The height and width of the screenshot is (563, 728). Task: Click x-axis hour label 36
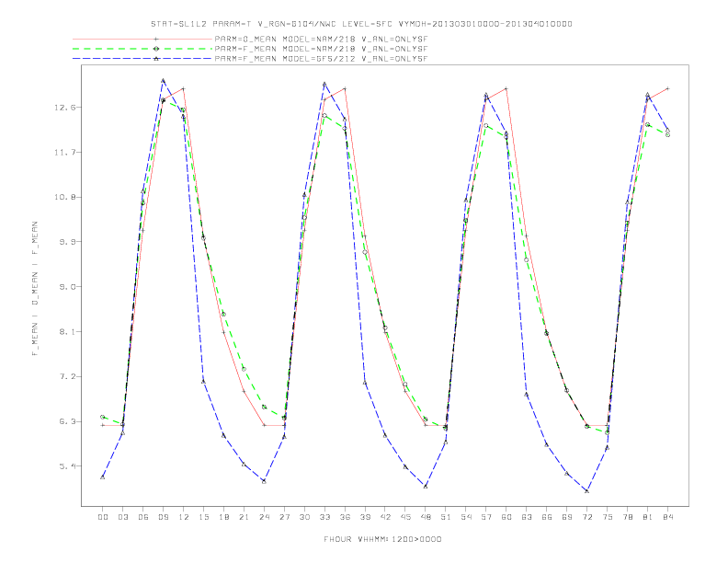(345, 517)
